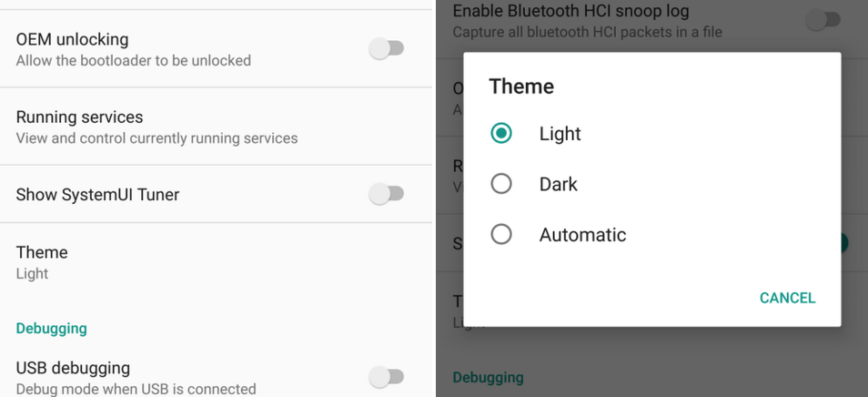Turn on the USB debugging switch
868x397 pixels.
tap(386, 376)
